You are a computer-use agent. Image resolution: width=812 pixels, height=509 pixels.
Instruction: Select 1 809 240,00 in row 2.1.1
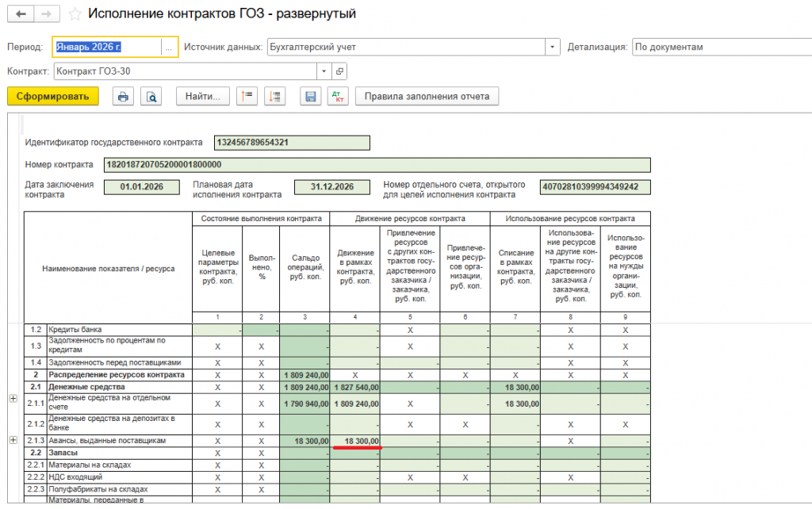point(354,404)
